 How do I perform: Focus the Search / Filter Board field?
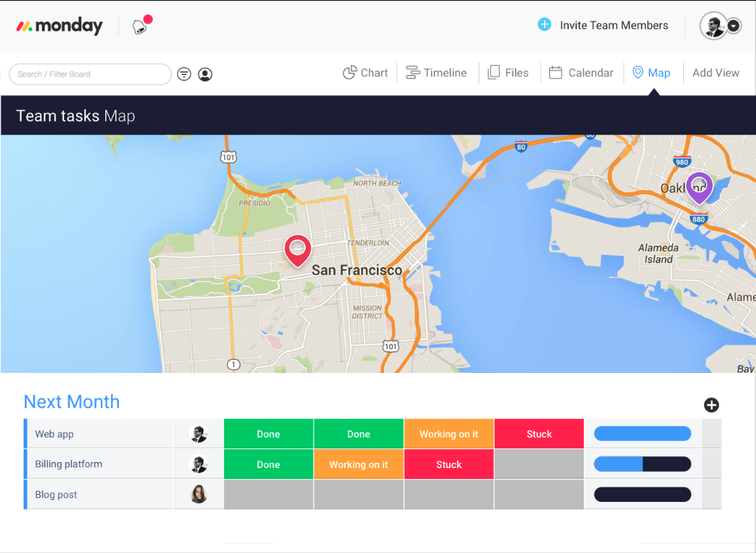pos(90,74)
